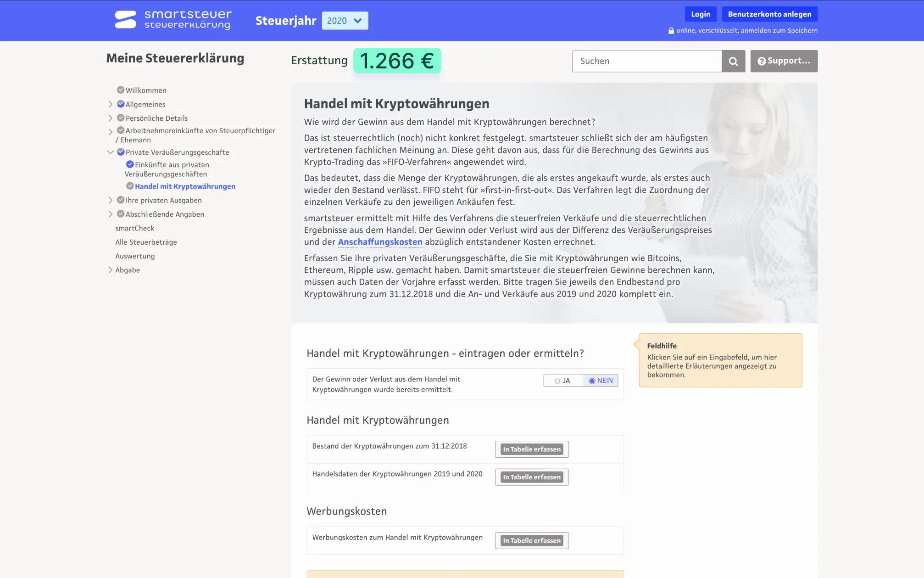The image size is (924, 578).
Task: Click the Login button
Action: pyautogui.click(x=700, y=14)
